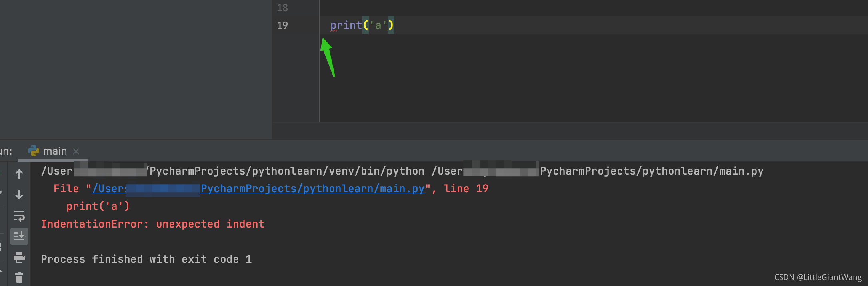
Task: Jump to next stack trace with down arrow
Action: 19,195
